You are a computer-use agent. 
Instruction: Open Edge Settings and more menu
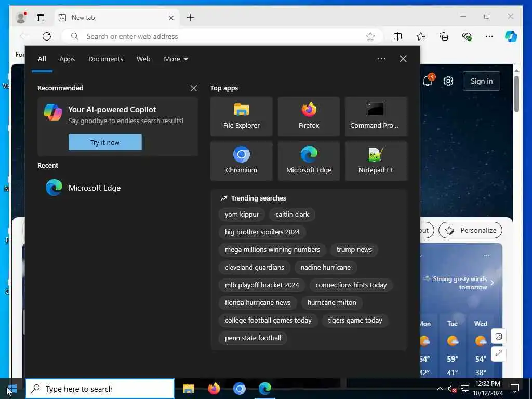coord(489,36)
